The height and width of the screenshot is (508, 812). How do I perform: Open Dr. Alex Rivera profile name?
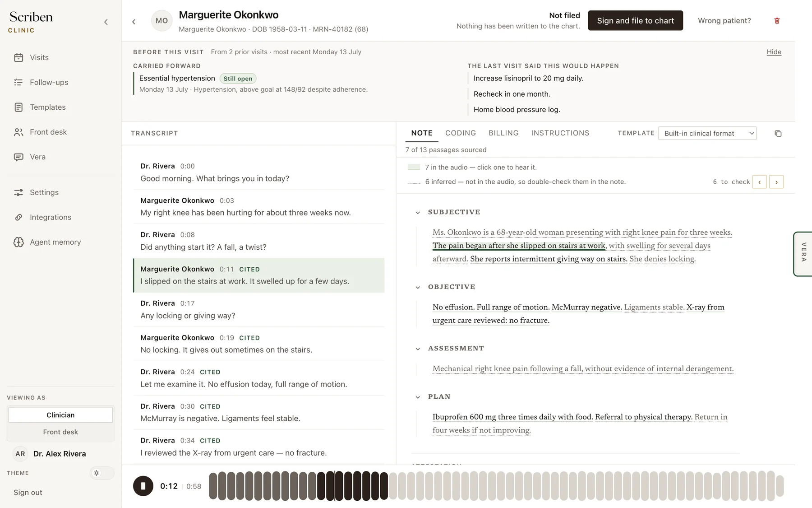point(60,454)
